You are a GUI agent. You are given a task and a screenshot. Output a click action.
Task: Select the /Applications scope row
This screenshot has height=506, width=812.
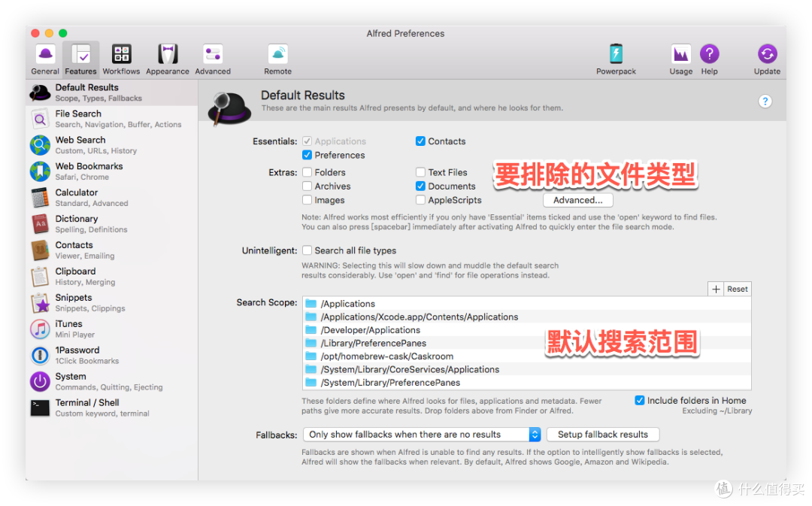[526, 304]
